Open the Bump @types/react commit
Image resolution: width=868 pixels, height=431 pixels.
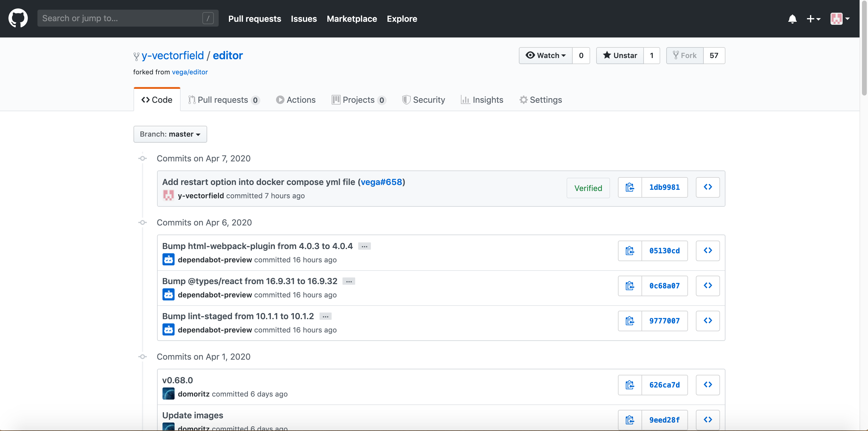click(x=250, y=281)
